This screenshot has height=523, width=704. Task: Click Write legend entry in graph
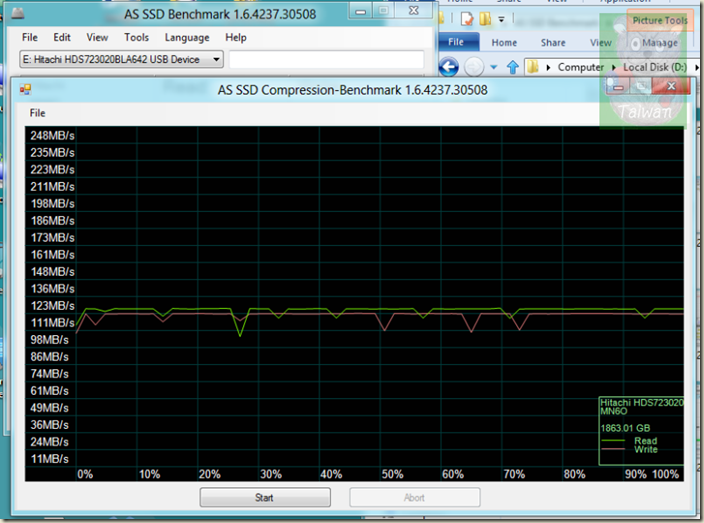[646, 449]
